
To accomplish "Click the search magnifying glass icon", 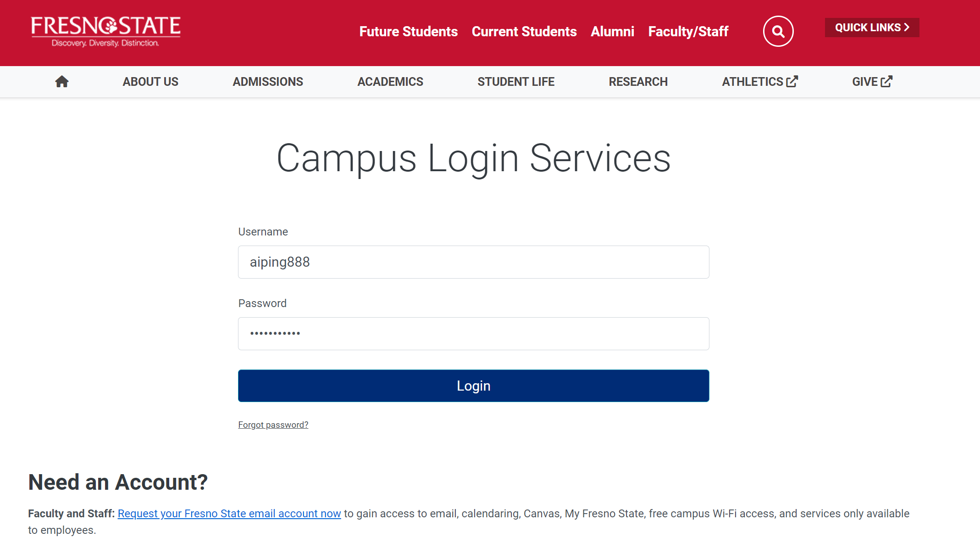I will tap(778, 31).
